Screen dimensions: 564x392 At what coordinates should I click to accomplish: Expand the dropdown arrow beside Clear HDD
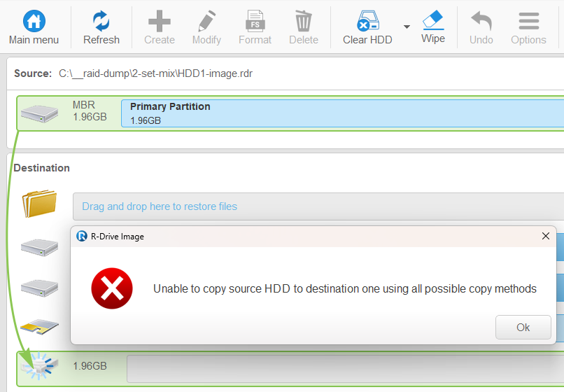[x=407, y=27]
